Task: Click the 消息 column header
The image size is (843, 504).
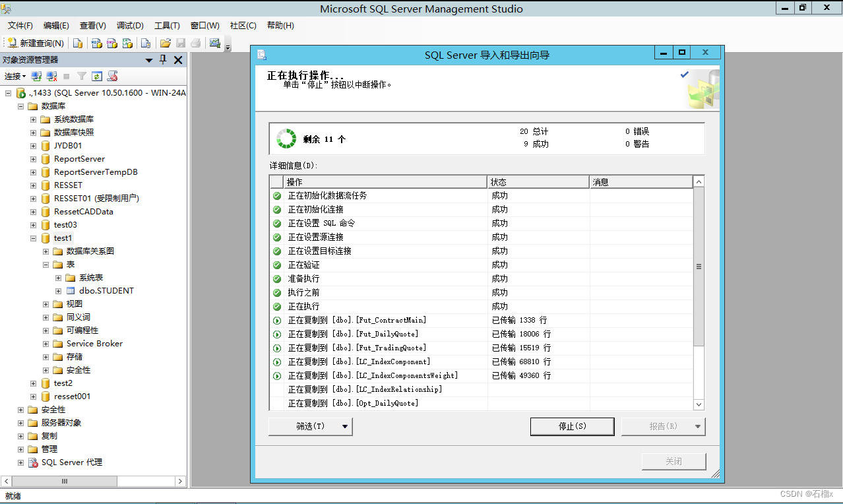Action: coord(641,182)
